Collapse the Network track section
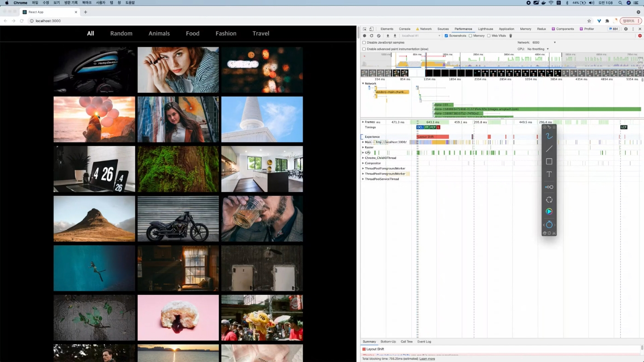644x362 pixels. click(363, 84)
